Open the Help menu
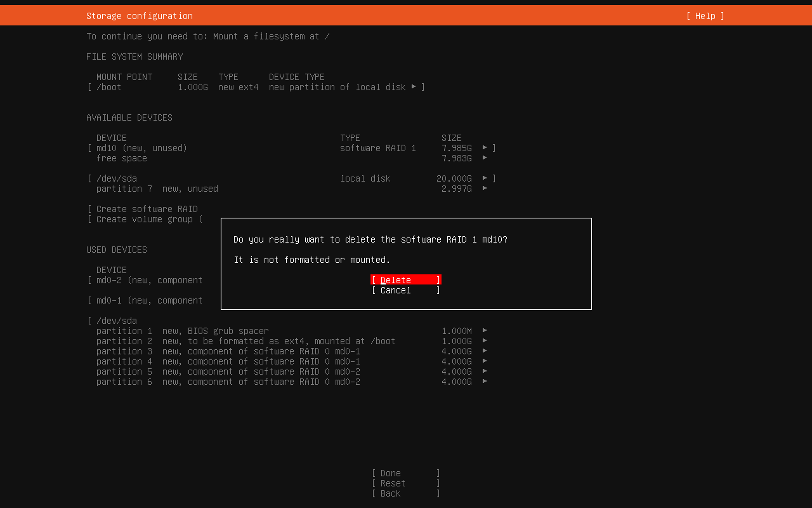Screen dimensions: 812x508 pos(705,16)
